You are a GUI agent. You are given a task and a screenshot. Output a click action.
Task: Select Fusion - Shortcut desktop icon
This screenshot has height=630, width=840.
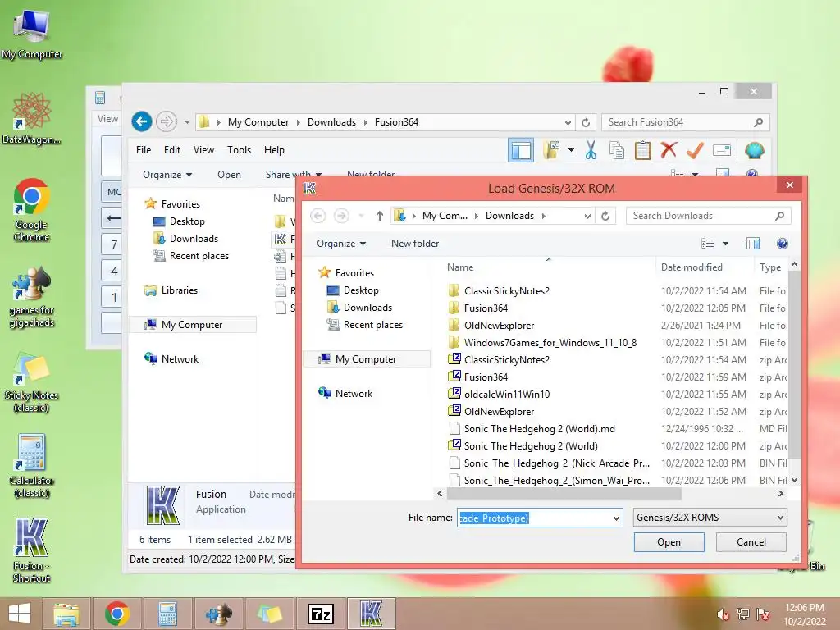pos(32,550)
